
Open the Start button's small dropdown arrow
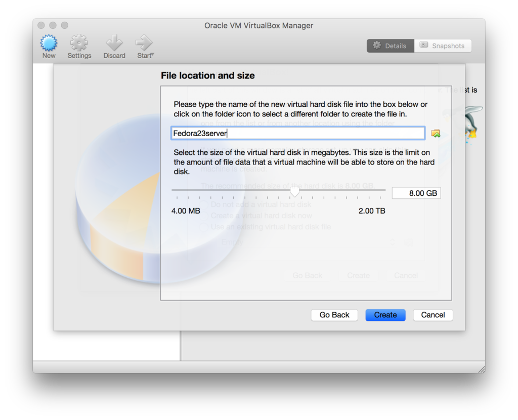(153, 54)
